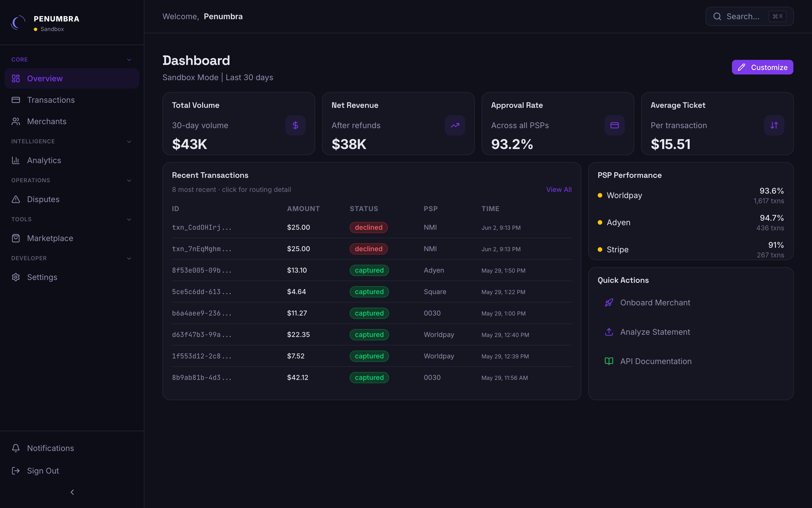Click the Adyen row in PSP Performance

point(691,222)
